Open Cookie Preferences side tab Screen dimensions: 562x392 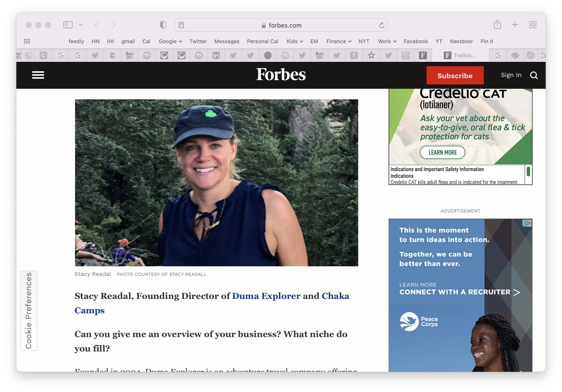pyautogui.click(x=29, y=311)
